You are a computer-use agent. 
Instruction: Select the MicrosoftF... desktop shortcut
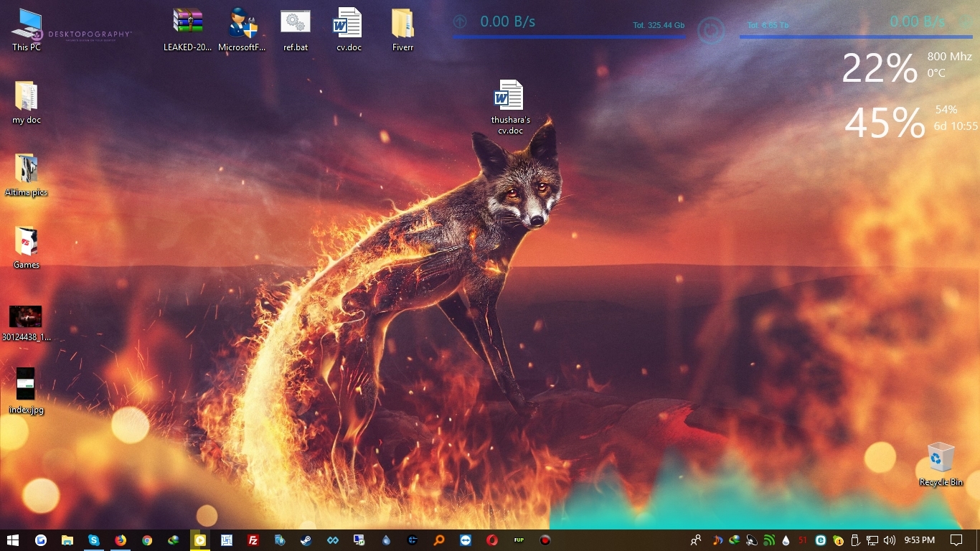[242, 29]
